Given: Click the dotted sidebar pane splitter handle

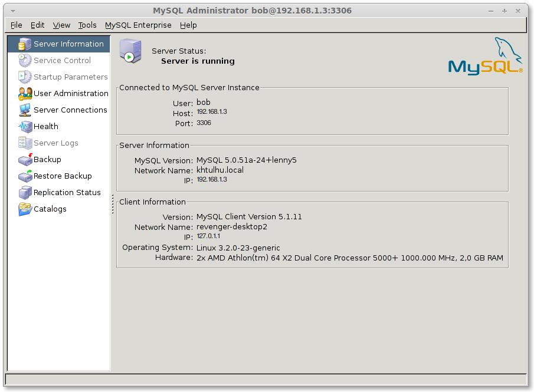Looking at the screenshot, I should (113, 204).
